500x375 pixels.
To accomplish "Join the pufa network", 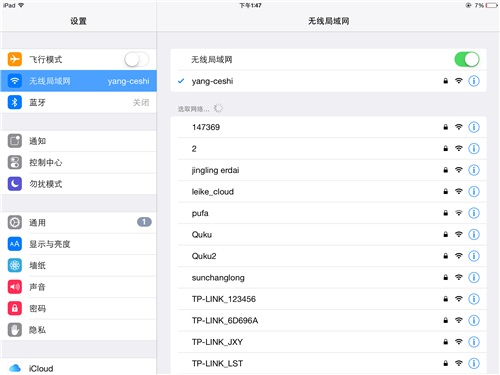I will pyautogui.click(x=328, y=213).
